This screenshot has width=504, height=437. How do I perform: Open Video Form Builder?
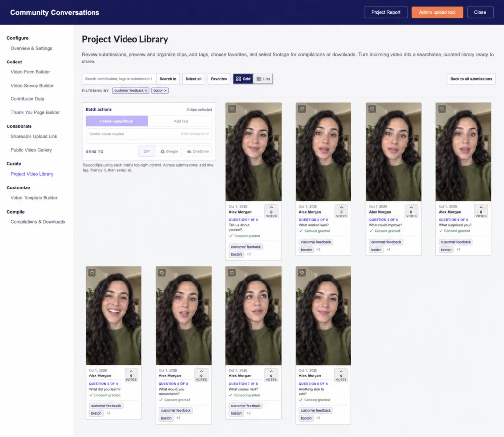click(30, 72)
